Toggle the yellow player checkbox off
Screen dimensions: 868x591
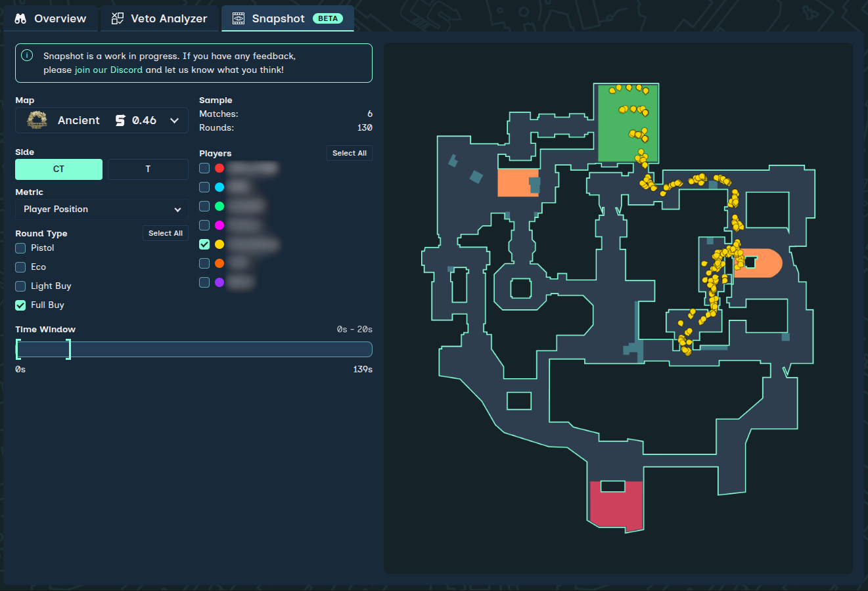click(x=204, y=244)
